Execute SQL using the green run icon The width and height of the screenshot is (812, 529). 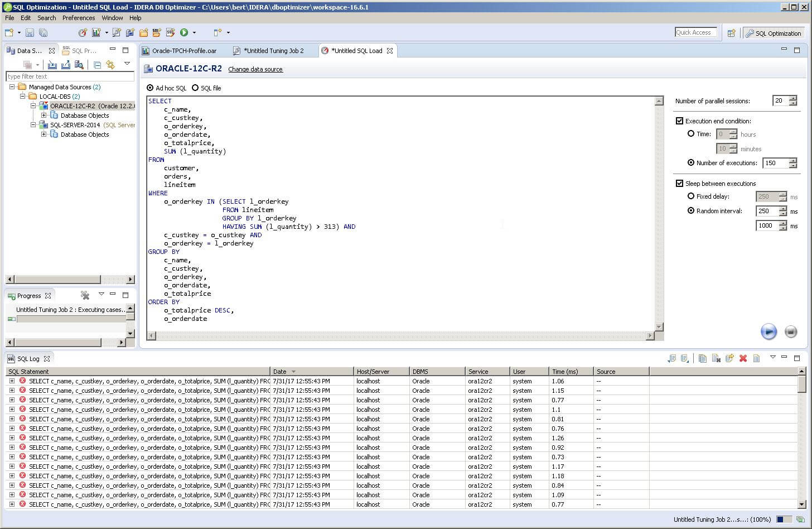(183, 32)
